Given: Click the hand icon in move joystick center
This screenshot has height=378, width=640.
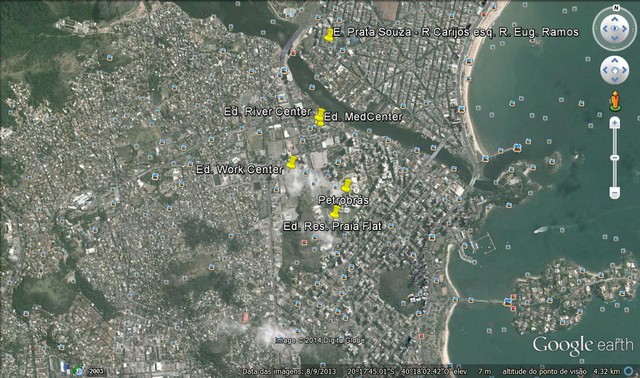Looking at the screenshot, I should click(x=615, y=70).
